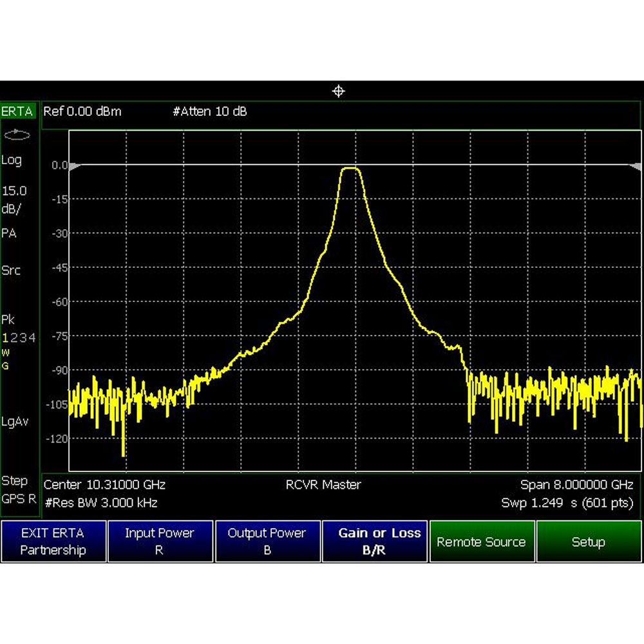Click the crosshair target icon at top
Image resolution: width=644 pixels, height=644 pixels.
pos(339,91)
